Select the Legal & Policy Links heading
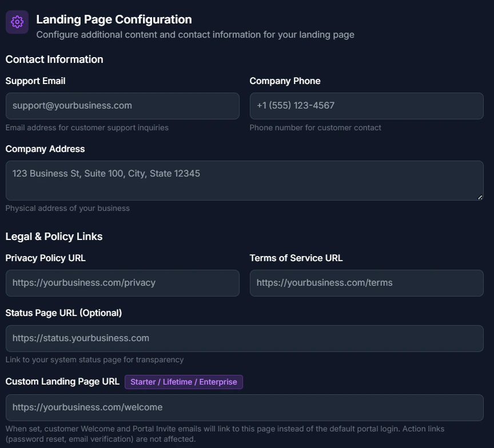The image size is (494, 448). [54, 236]
